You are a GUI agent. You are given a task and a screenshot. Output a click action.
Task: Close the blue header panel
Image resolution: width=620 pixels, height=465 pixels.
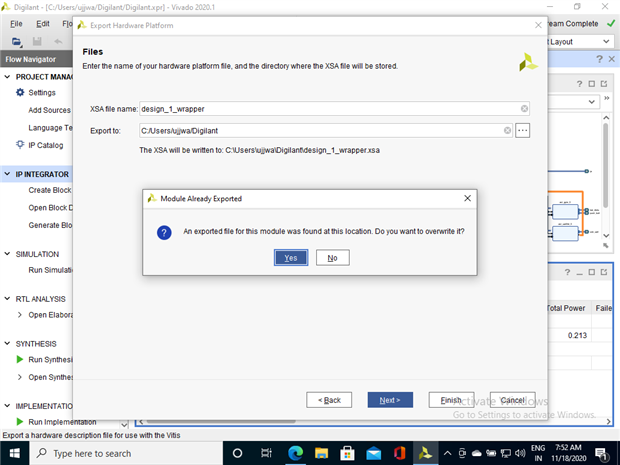[612, 59]
